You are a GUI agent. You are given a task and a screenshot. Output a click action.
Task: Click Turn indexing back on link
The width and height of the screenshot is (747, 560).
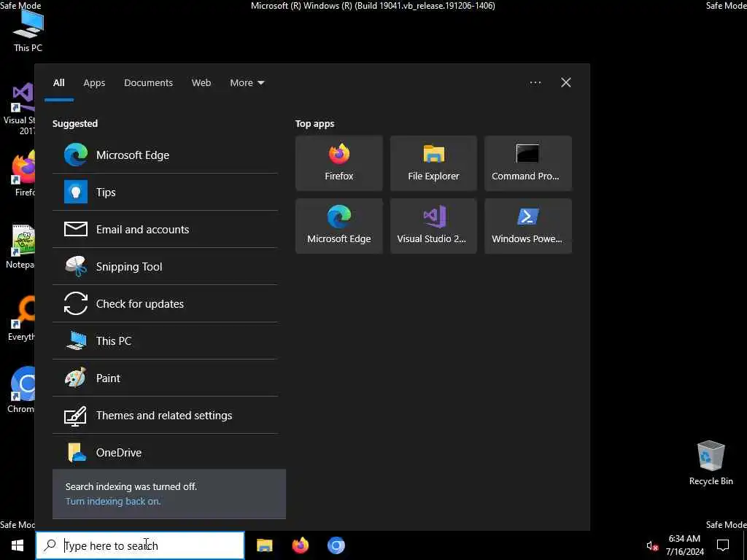[x=113, y=502]
